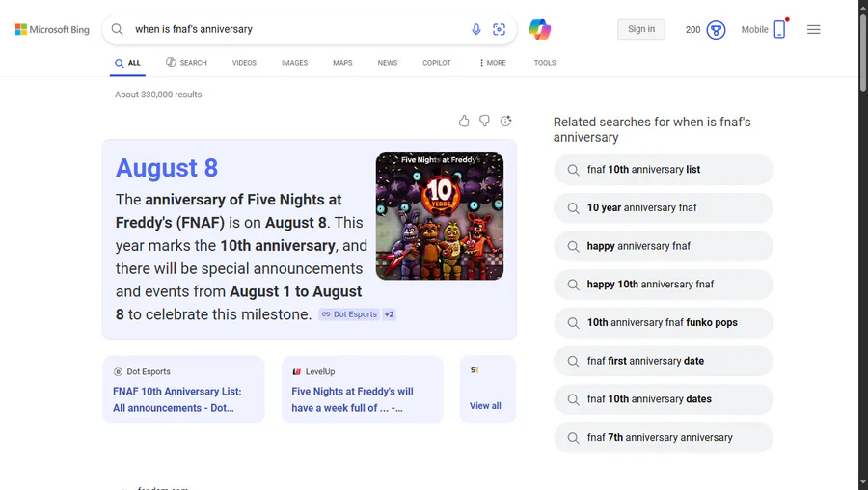Expand the MORE dropdown menu
The image size is (868, 490).
coord(493,63)
